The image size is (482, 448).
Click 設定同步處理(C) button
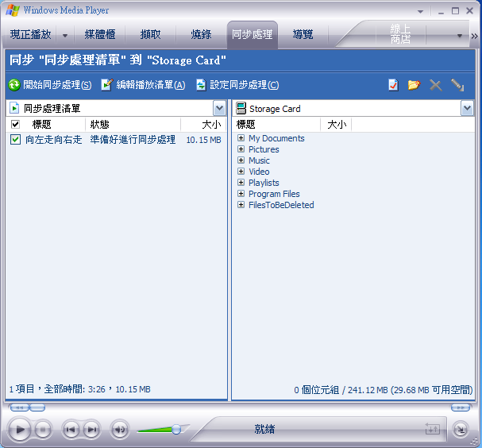[237, 85]
